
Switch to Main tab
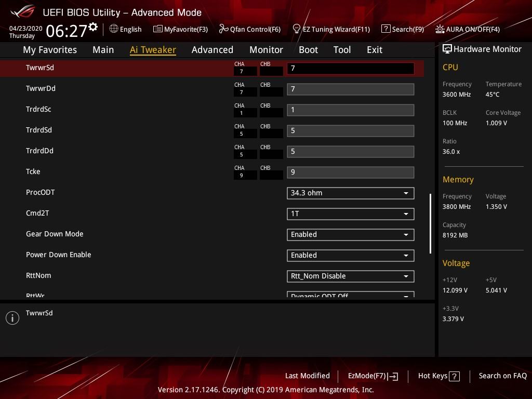(103, 50)
